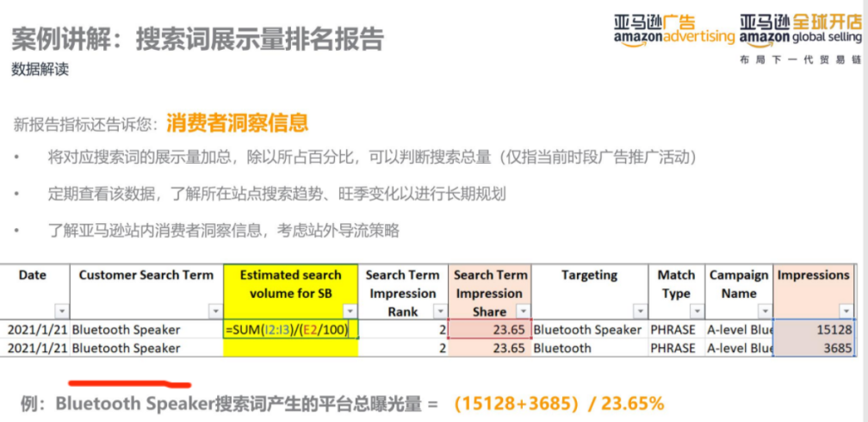This screenshot has width=868, height=422.
Task: Open the Impressions column filter dropdown
Action: [846, 311]
